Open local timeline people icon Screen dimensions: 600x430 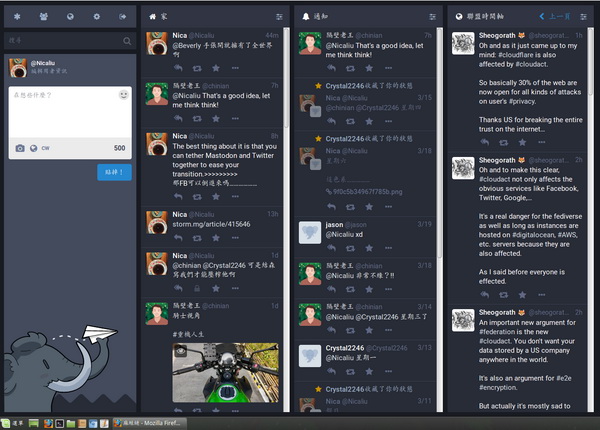(x=44, y=16)
